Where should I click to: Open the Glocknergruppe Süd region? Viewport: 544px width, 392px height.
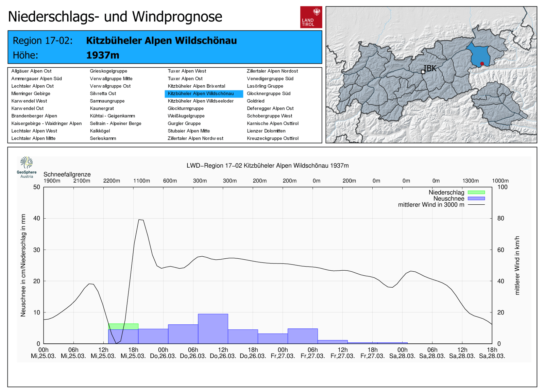tap(268, 93)
